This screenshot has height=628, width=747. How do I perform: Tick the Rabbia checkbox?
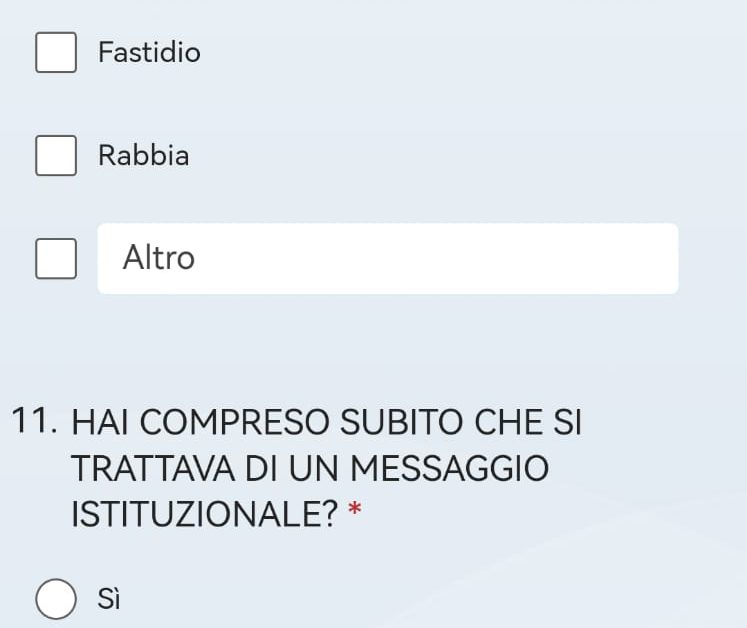pos(56,155)
